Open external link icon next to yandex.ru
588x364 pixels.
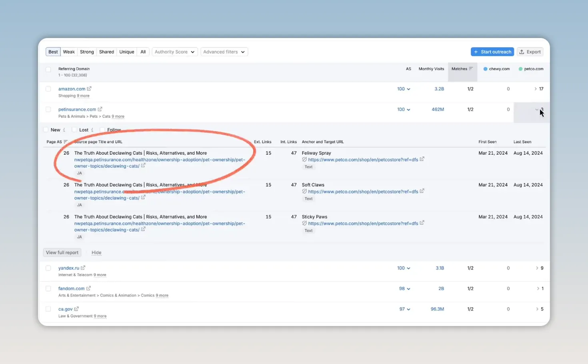[x=83, y=268]
